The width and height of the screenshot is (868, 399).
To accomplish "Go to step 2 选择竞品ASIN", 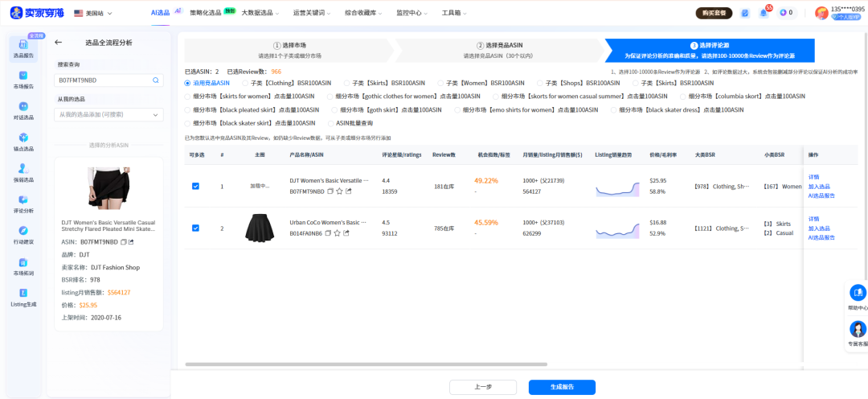I will coord(499,50).
